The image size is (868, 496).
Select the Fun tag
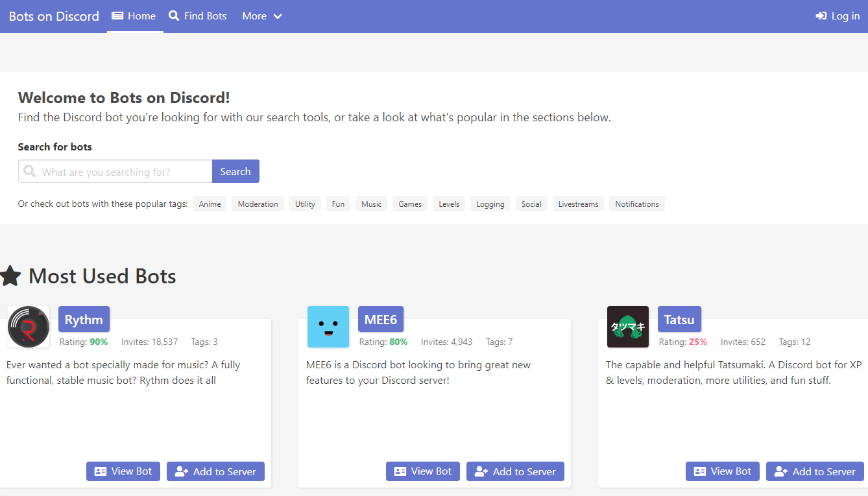(338, 204)
